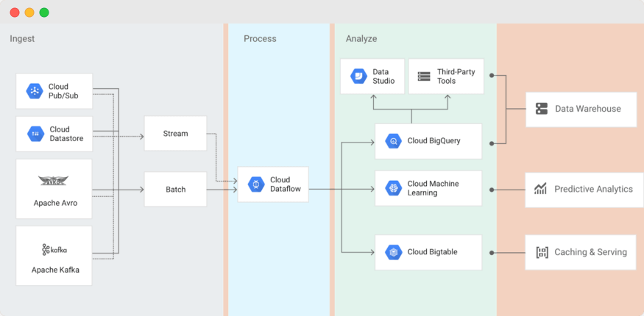Screen dimensions: 644x316
Task: Click the "Predictive Analytics" label
Action: point(593,189)
